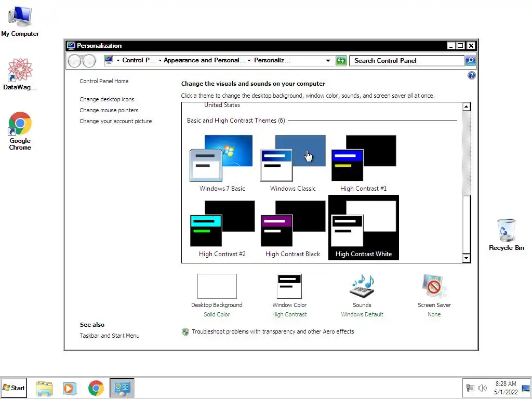The image size is (532, 399).
Task: Open Control Panel Home
Action: tap(104, 81)
